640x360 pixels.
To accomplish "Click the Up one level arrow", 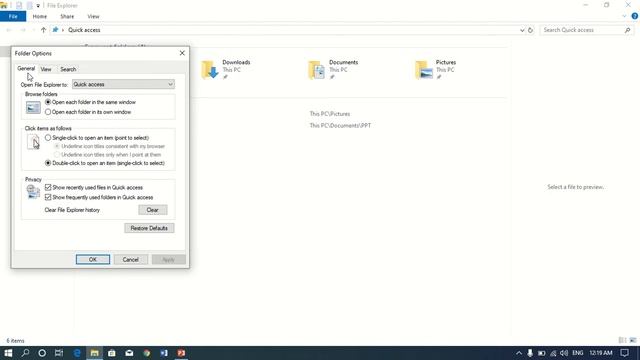I will (43, 30).
